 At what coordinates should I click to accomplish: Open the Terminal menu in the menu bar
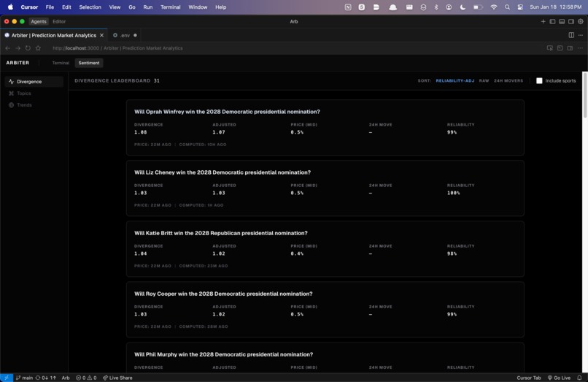(170, 7)
